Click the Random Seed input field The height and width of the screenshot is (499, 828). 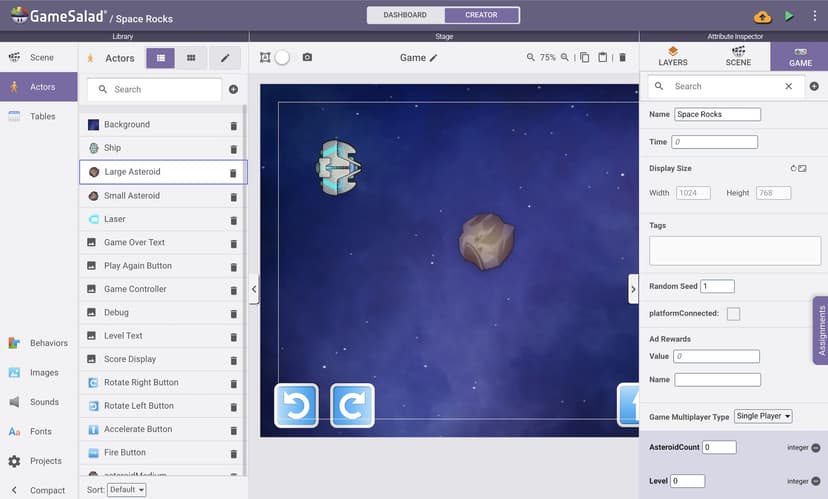(x=717, y=286)
